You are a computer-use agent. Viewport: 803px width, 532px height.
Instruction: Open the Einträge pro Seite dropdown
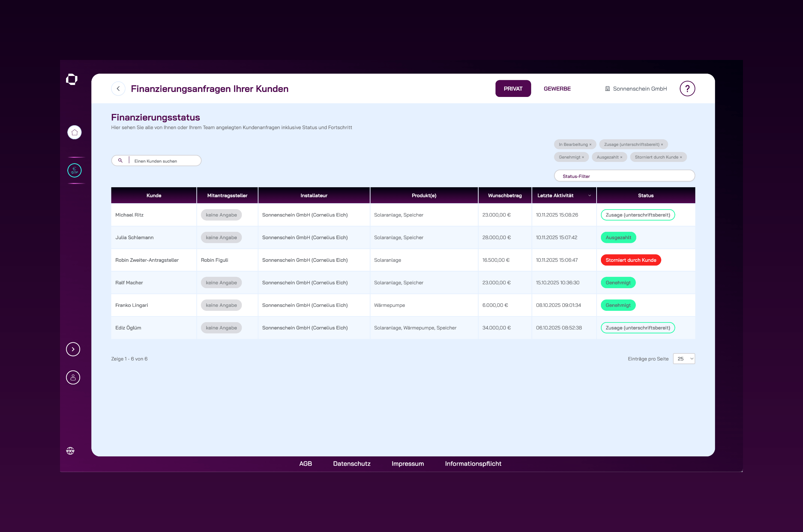(684, 359)
